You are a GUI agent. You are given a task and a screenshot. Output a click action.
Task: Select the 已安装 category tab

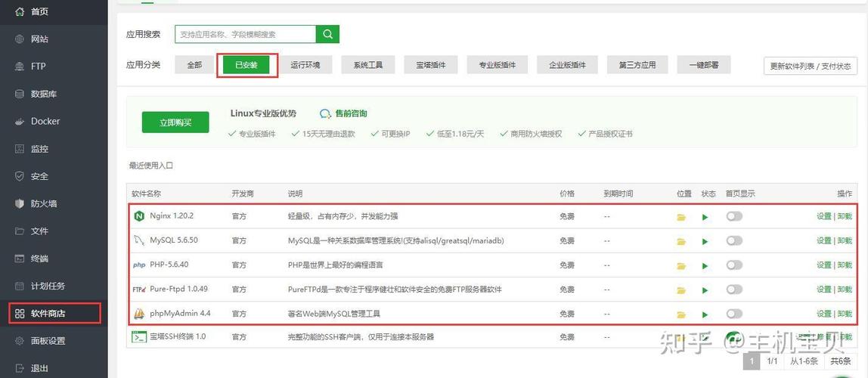tap(246, 65)
